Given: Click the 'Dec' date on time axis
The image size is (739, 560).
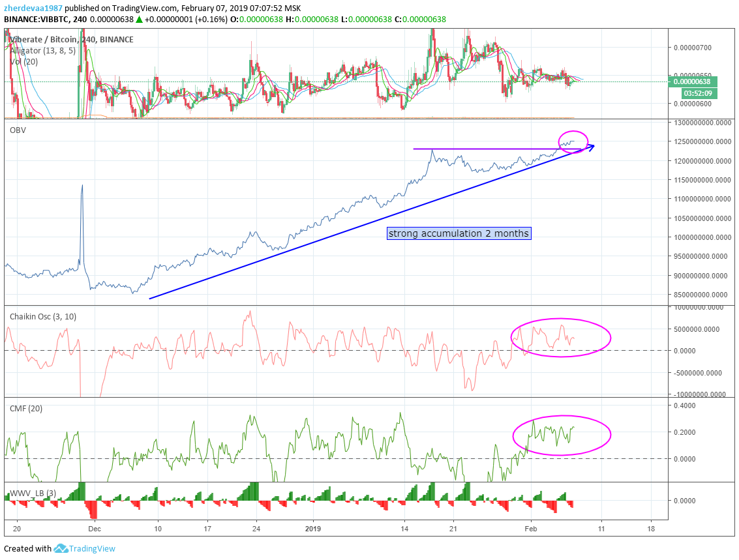Looking at the screenshot, I should coord(95,529).
